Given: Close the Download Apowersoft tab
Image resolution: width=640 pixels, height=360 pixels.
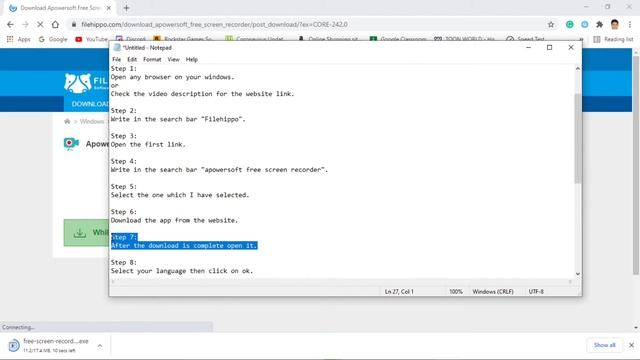Looking at the screenshot, I should click(x=109, y=8).
